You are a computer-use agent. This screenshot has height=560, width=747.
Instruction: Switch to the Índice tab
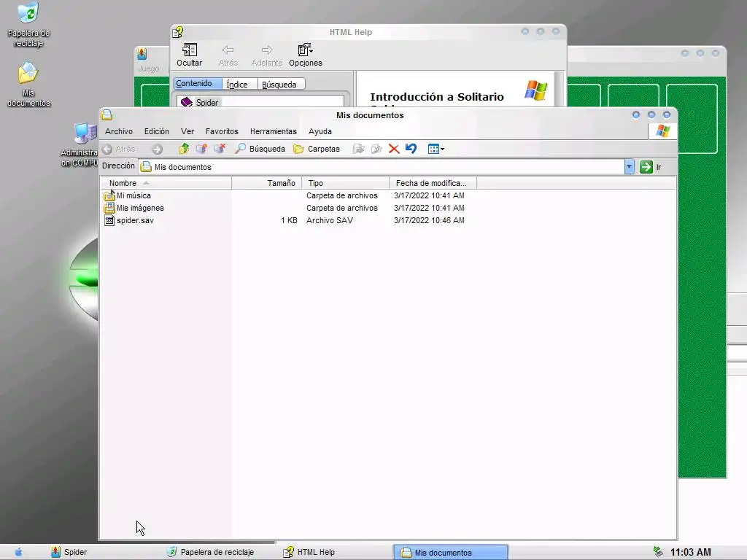pos(239,85)
